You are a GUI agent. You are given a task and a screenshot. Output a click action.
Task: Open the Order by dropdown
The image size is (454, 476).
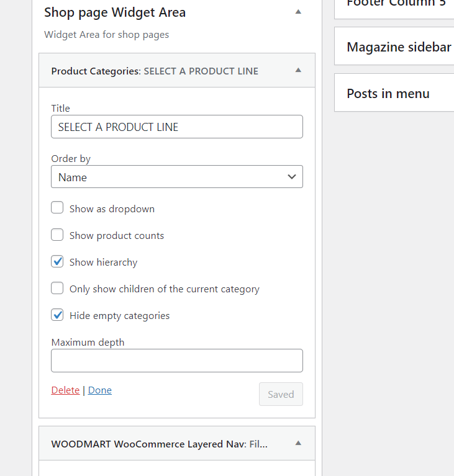[x=176, y=177]
